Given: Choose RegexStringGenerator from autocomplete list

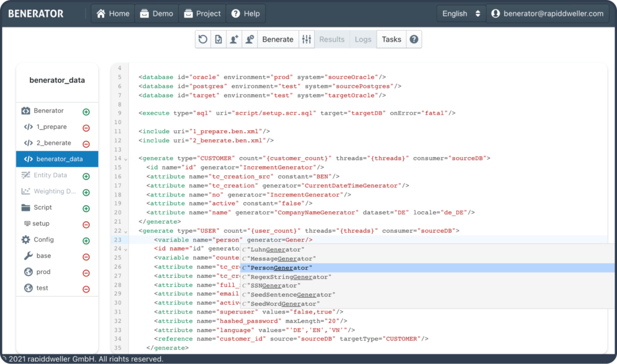Looking at the screenshot, I should click(x=427, y=277).
